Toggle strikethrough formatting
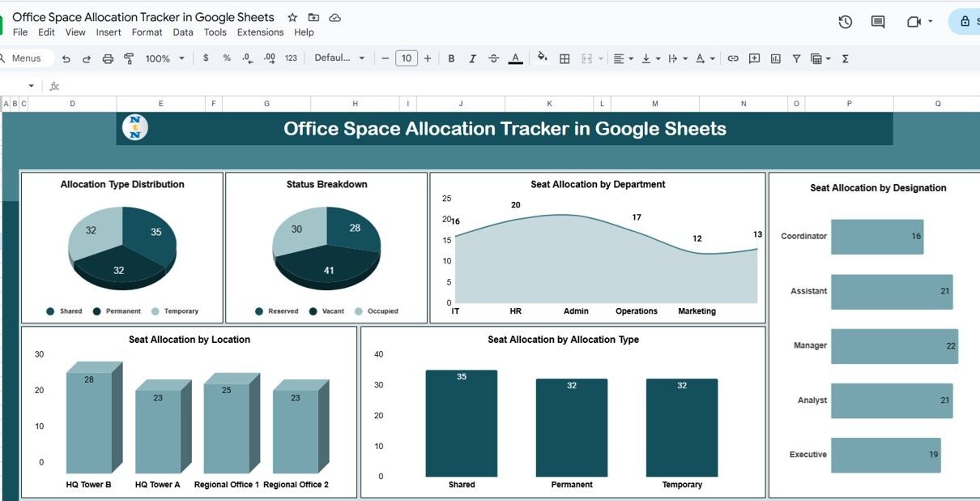The width and height of the screenshot is (980, 501). click(x=493, y=58)
